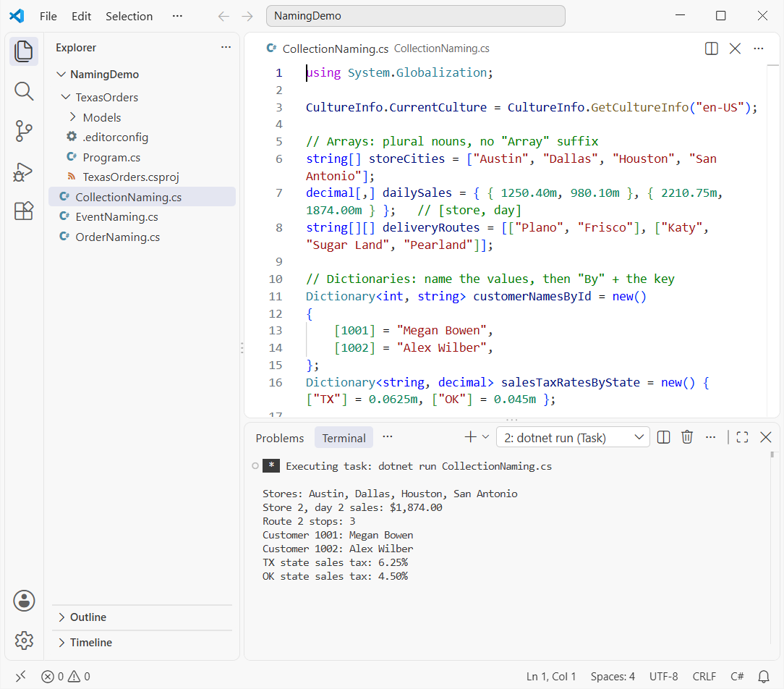This screenshot has width=784, height=689.
Task: Close the CollectionNaming.cs editor tab
Action: click(x=735, y=48)
